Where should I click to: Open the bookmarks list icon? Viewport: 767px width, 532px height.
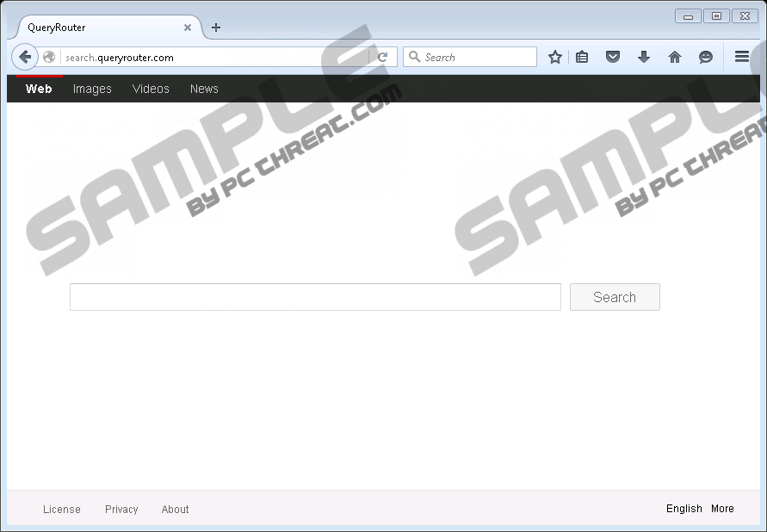point(583,58)
